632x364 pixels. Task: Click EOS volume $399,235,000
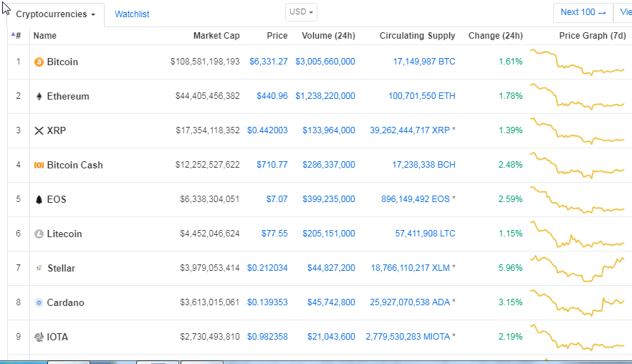pyautogui.click(x=329, y=199)
